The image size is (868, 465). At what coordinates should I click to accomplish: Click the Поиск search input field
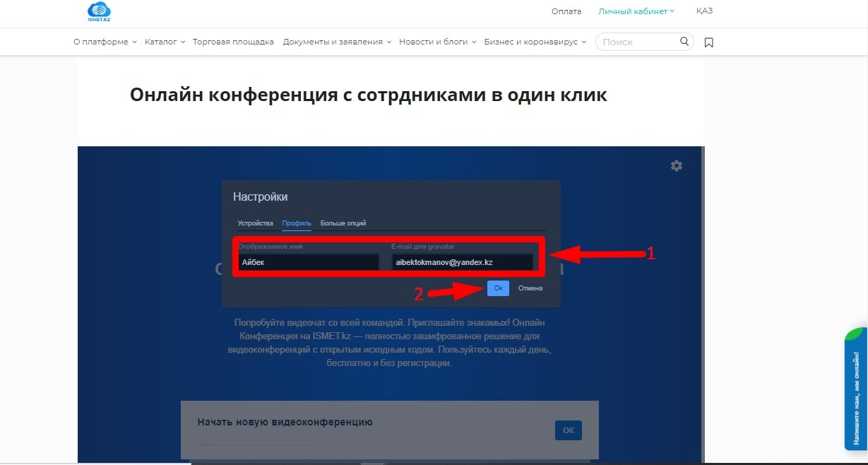coord(636,42)
